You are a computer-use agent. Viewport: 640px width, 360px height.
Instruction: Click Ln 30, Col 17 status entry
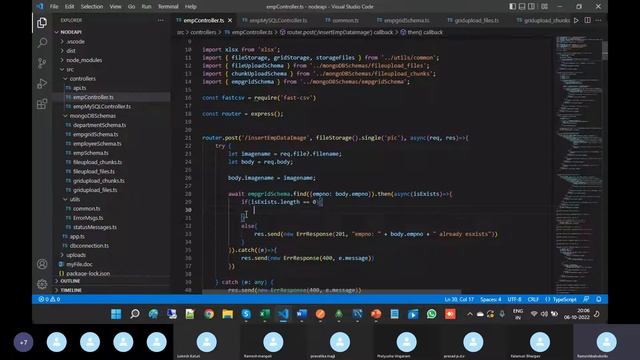(459, 299)
